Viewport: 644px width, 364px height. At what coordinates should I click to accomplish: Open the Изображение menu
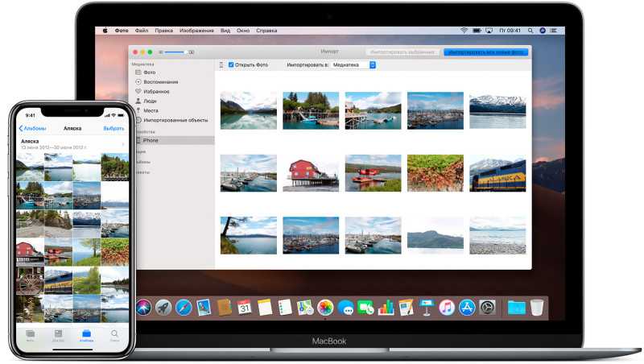click(196, 31)
